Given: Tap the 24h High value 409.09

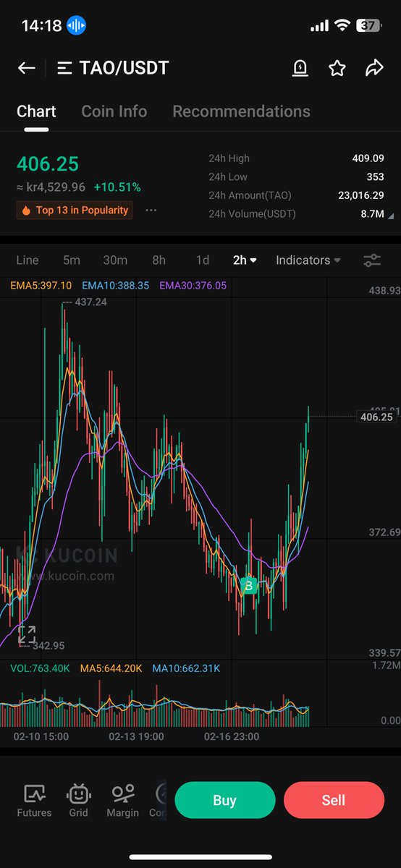Looking at the screenshot, I should (x=368, y=158).
